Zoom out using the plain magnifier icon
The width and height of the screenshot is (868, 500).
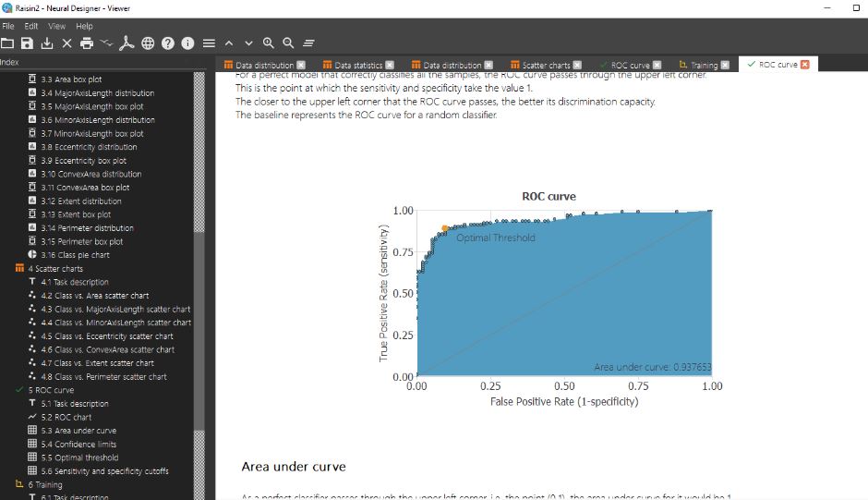click(x=288, y=43)
